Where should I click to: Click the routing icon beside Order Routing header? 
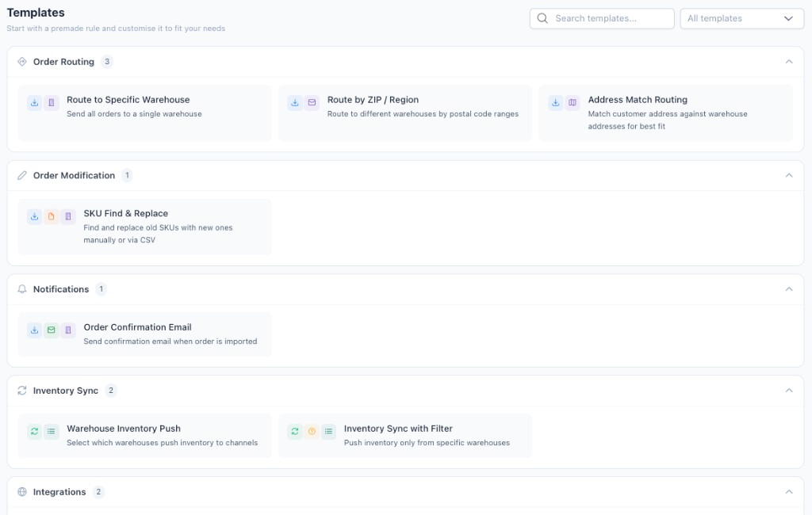point(21,61)
